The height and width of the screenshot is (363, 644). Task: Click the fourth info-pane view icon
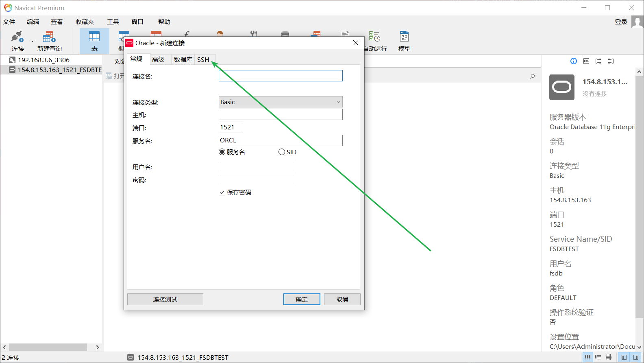pos(611,61)
